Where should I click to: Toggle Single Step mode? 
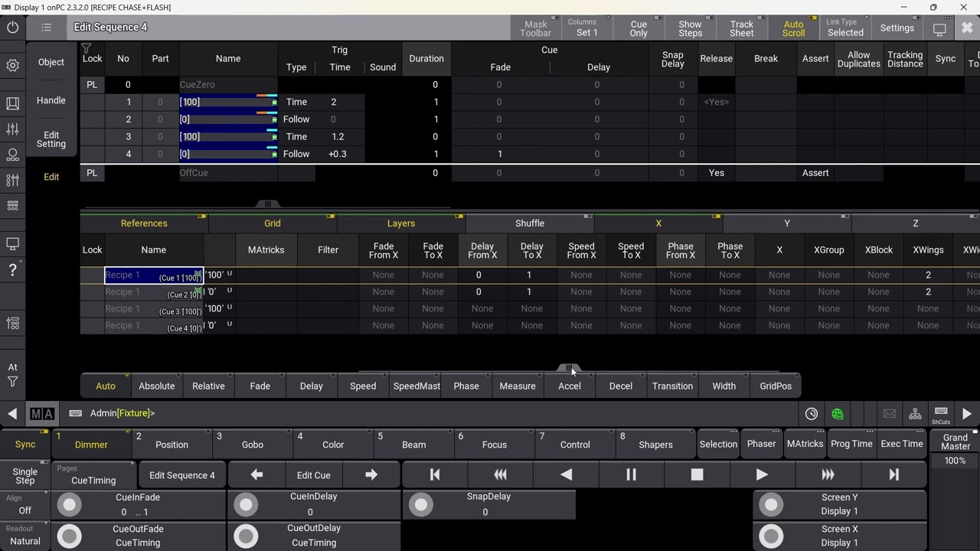25,476
